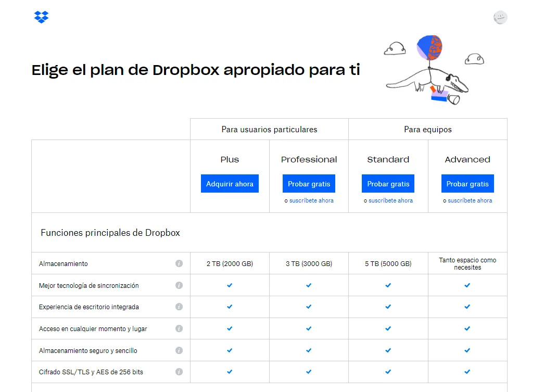Viewport: 544px width, 392px height.
Task: Click Advanced checkmark for Experiencia de escritorio integrada
Action: [467, 307]
